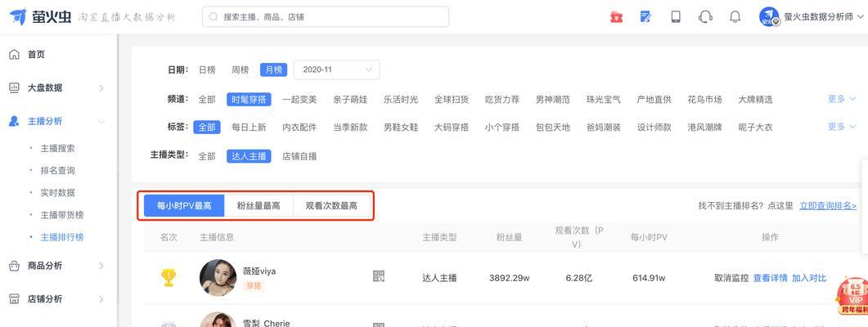This screenshot has width=868, height=327.
Task: Open 雪梨_Cherie avatar photo
Action: pos(218,320)
